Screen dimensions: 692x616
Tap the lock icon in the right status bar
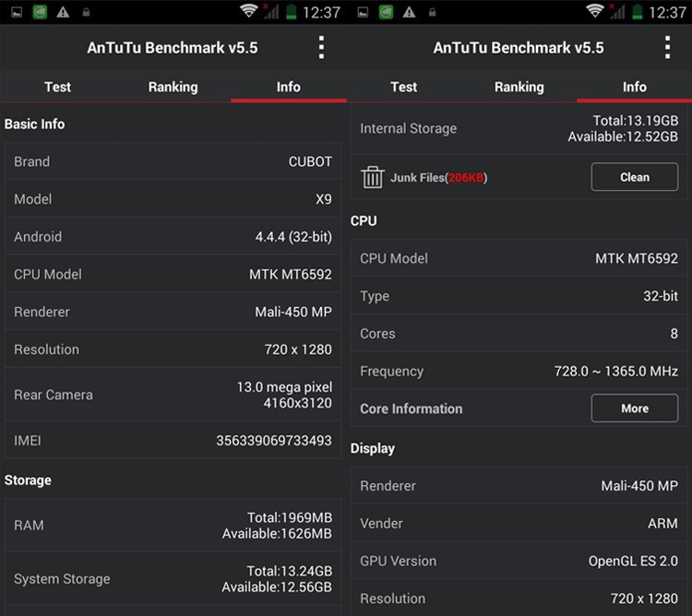432,12
